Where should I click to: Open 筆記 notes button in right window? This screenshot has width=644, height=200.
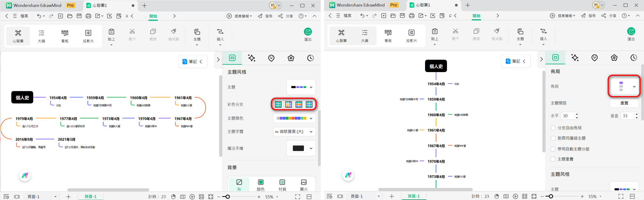516,61
